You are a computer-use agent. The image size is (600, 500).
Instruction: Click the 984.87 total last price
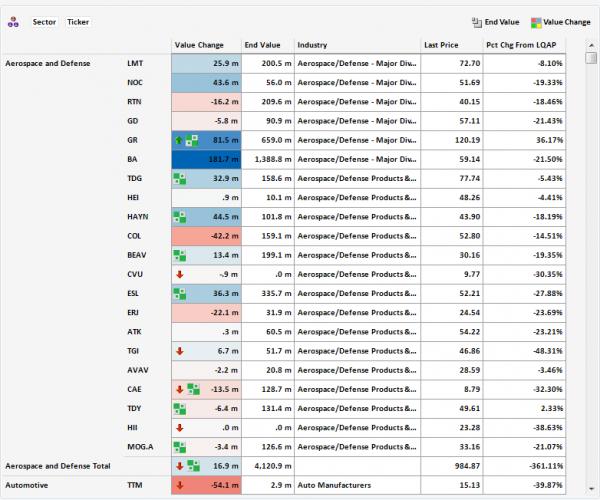(x=452, y=466)
